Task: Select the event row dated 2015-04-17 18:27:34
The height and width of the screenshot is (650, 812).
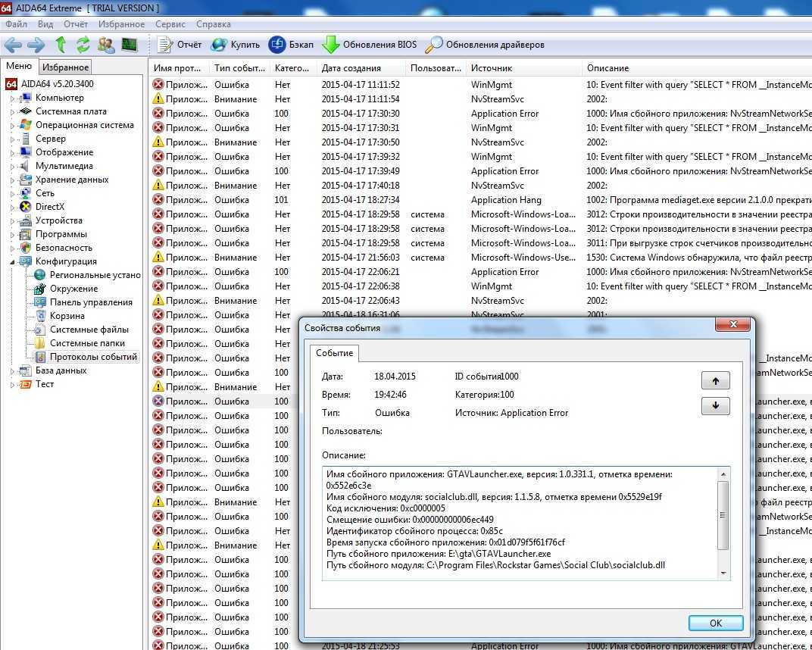Action: coord(482,200)
